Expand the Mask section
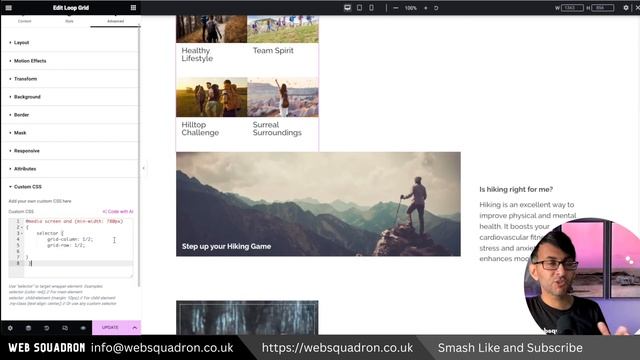Image resolution: width=640 pixels, height=360 pixels. point(70,133)
